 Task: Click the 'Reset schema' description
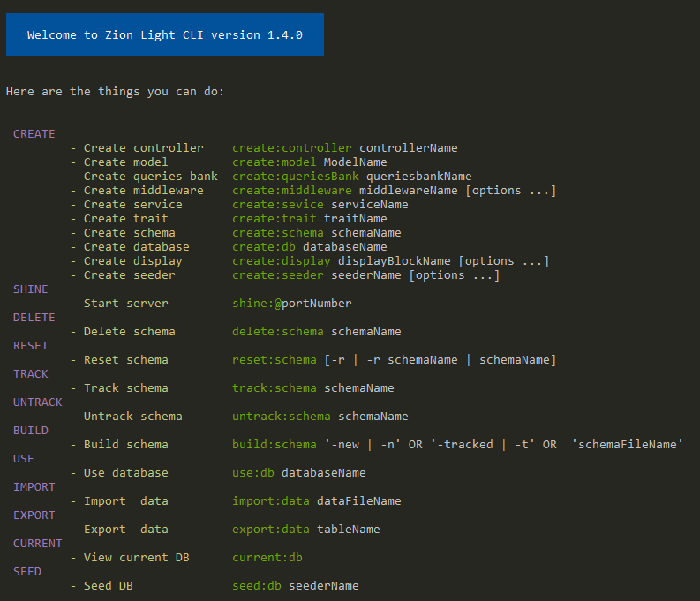pyautogui.click(x=126, y=359)
